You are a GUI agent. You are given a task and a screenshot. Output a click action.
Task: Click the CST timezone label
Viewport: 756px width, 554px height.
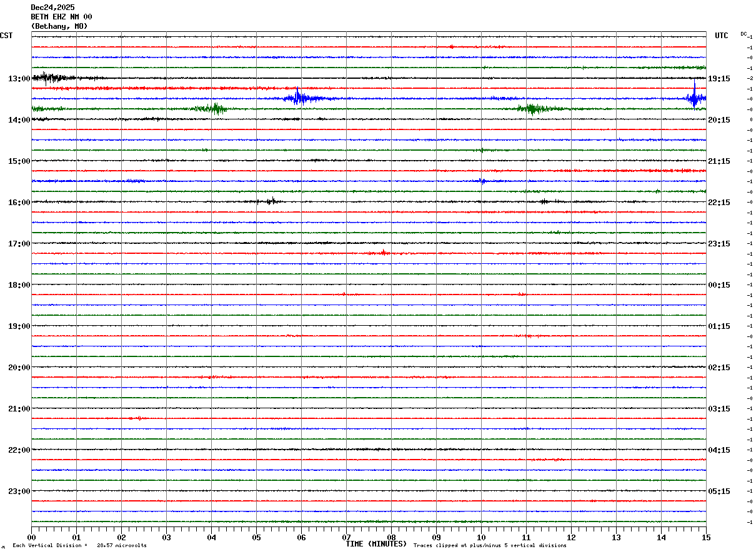6,36
